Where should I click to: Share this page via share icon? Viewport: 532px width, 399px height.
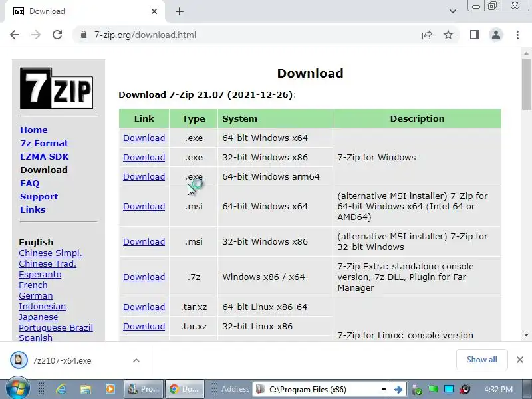click(427, 35)
